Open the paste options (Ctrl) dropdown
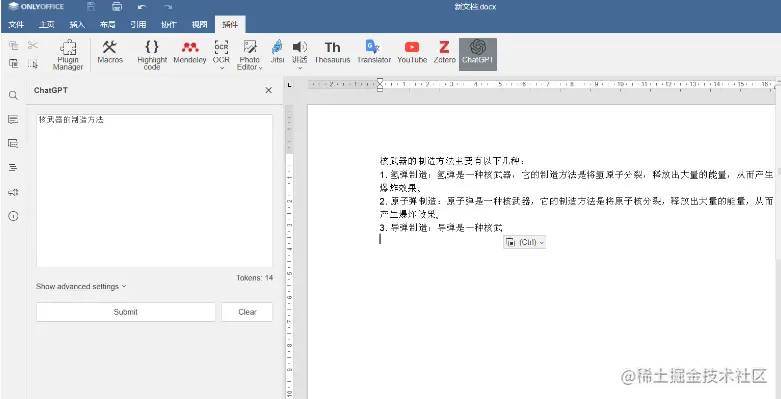The width and height of the screenshot is (781, 399). coord(524,242)
